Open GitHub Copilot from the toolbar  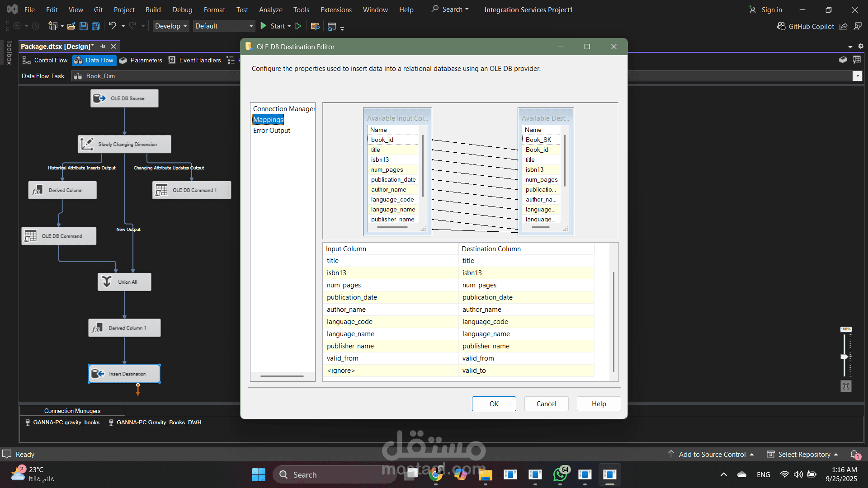coord(806,26)
